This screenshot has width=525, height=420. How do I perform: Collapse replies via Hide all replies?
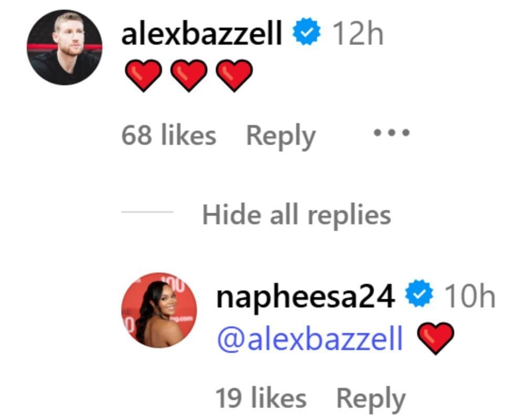click(x=297, y=214)
